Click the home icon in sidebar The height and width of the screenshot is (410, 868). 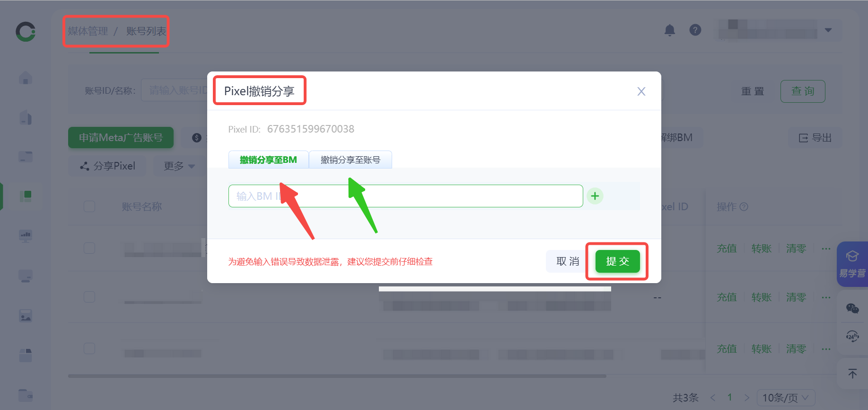26,78
